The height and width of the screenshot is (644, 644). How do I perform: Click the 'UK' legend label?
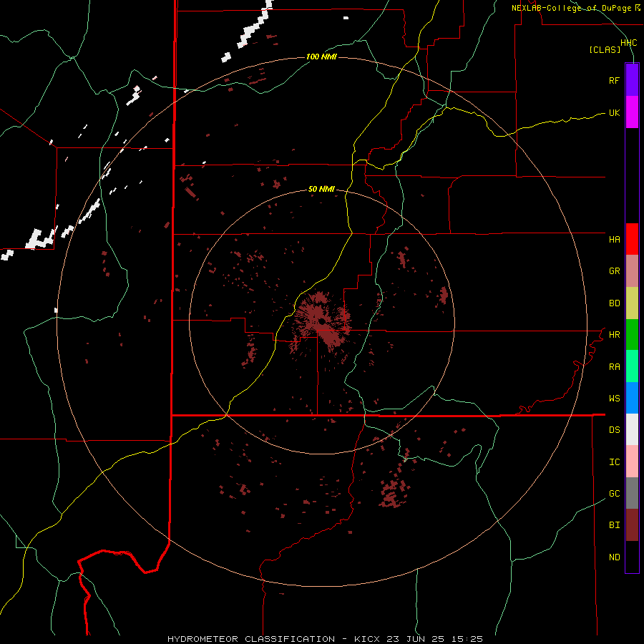coord(614,112)
